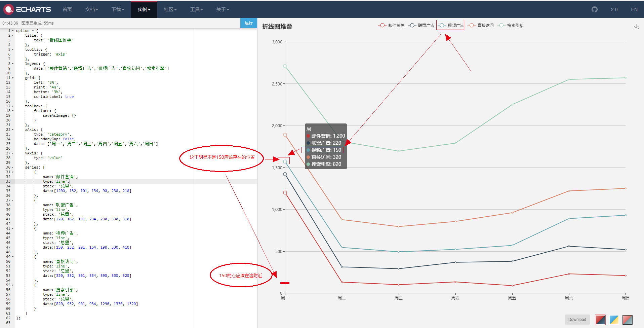
Task: Click the 运行 run button
Action: (x=249, y=23)
